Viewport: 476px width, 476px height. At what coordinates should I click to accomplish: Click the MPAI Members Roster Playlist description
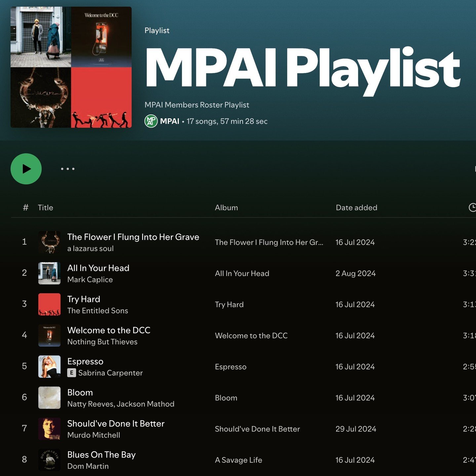point(197,105)
